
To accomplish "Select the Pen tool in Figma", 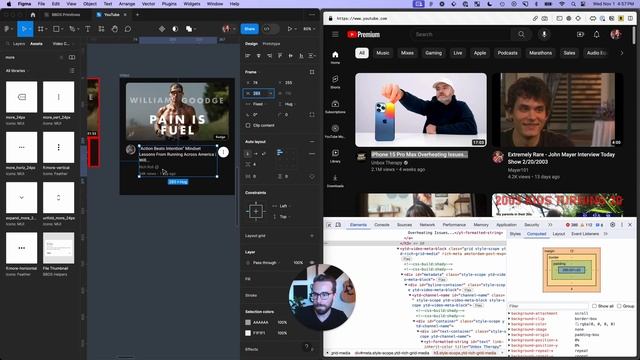I will coord(72,29).
